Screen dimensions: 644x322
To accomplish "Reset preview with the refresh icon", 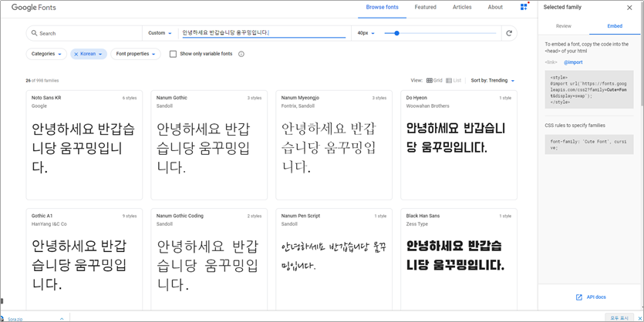I will pyautogui.click(x=509, y=33).
